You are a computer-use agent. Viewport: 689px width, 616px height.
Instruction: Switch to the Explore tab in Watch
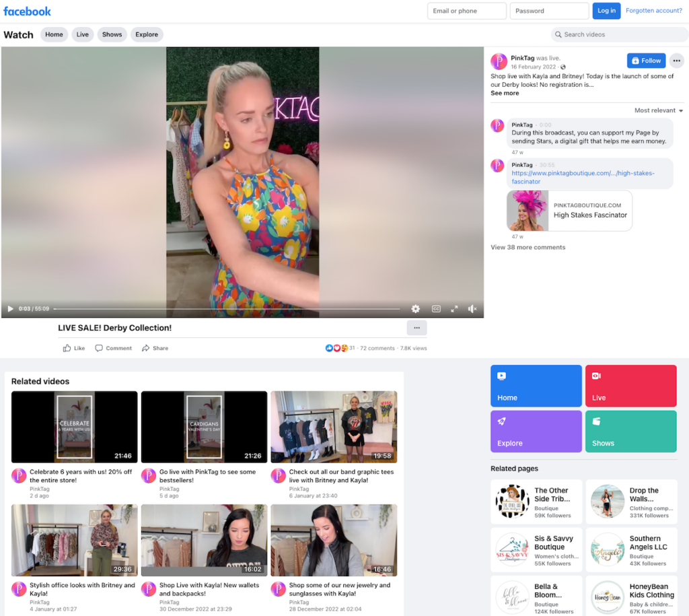[147, 34]
